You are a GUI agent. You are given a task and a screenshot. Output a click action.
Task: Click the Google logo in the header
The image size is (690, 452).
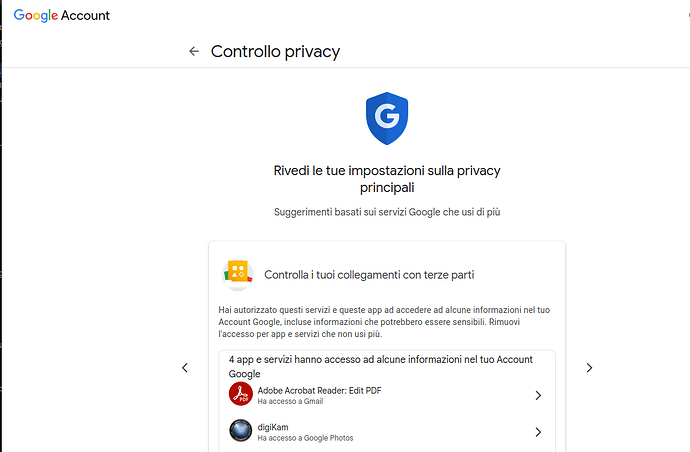36,15
